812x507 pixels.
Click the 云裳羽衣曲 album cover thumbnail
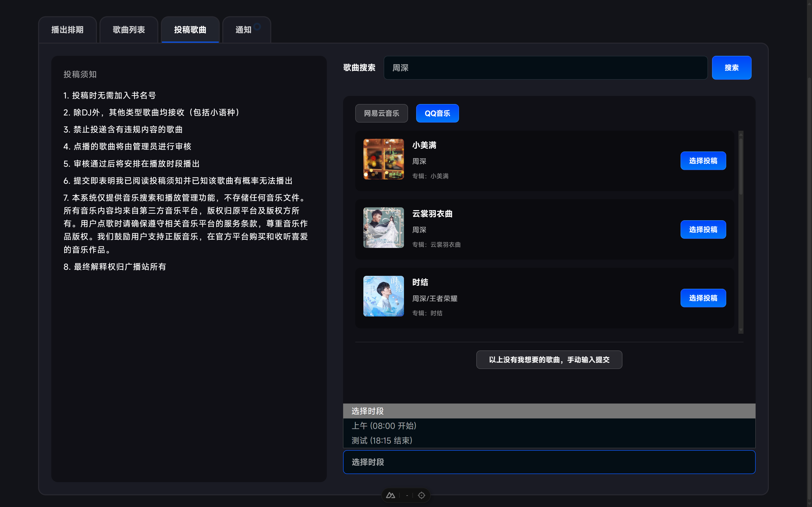(383, 228)
